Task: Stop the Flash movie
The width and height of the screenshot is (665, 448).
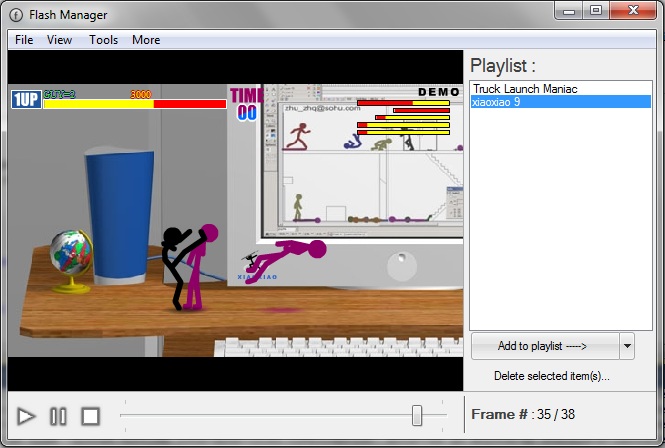Action: click(x=90, y=416)
